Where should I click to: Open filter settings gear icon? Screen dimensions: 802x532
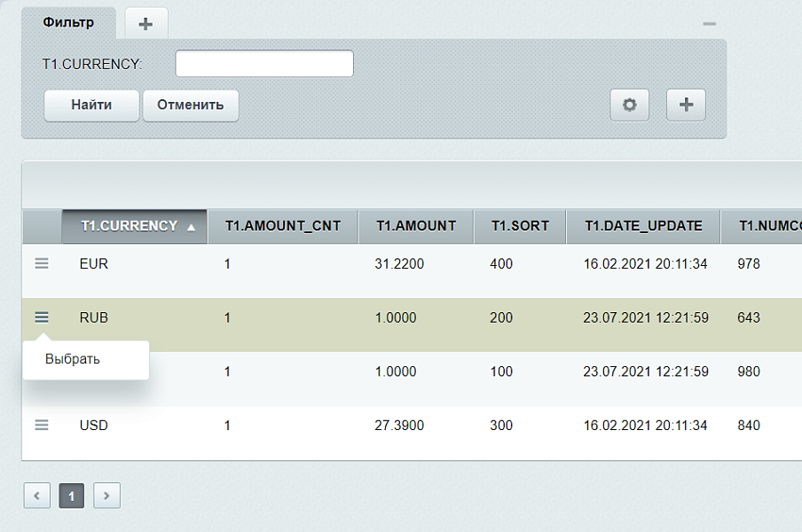[630, 105]
